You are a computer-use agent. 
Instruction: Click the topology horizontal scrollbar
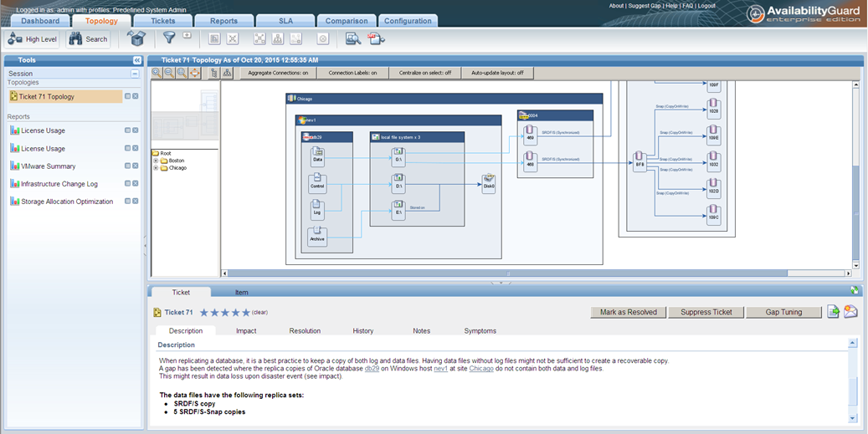506,273
